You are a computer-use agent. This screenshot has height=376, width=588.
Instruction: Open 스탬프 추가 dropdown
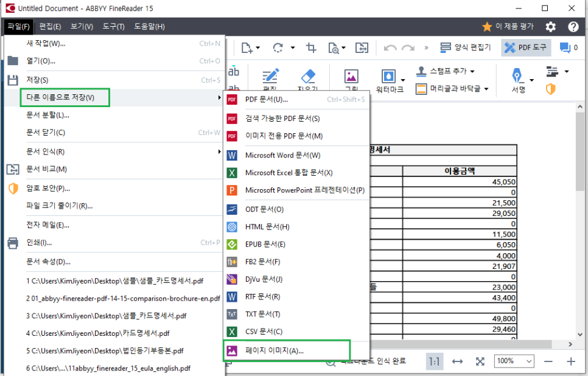click(445, 71)
